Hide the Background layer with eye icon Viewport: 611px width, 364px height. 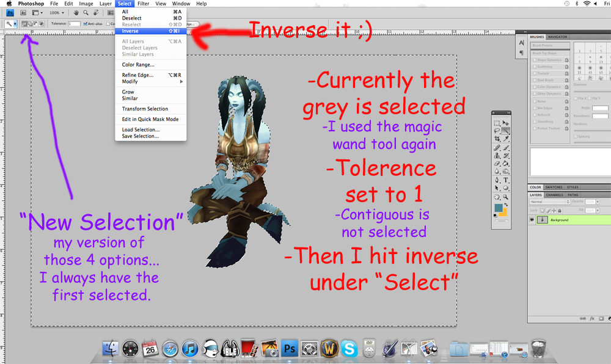532,220
